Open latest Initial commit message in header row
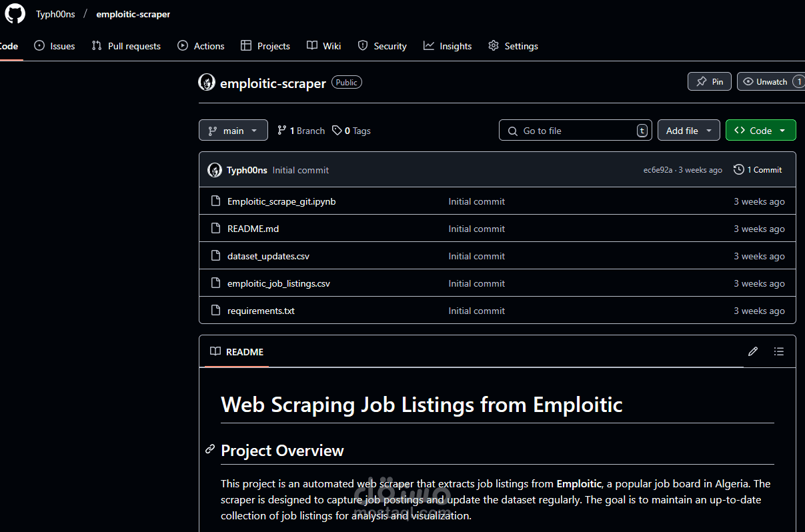Viewport: 805px width, 532px height. pos(301,170)
